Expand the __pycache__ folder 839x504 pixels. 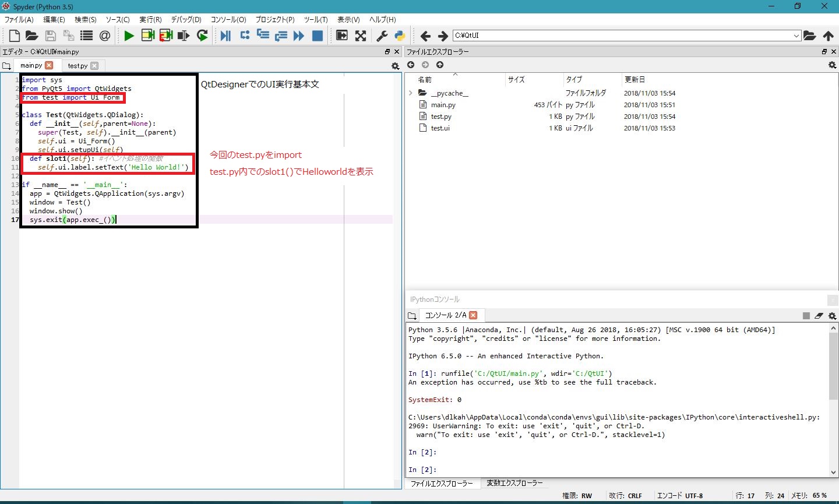coord(411,93)
